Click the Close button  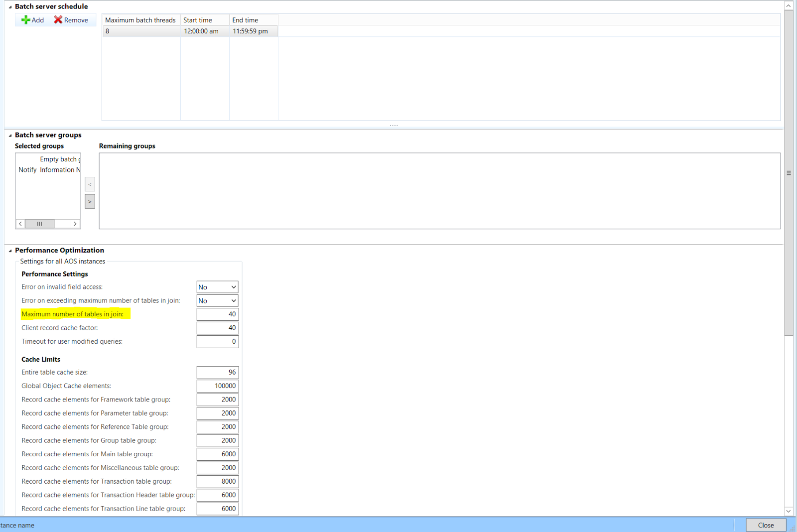pos(766,525)
